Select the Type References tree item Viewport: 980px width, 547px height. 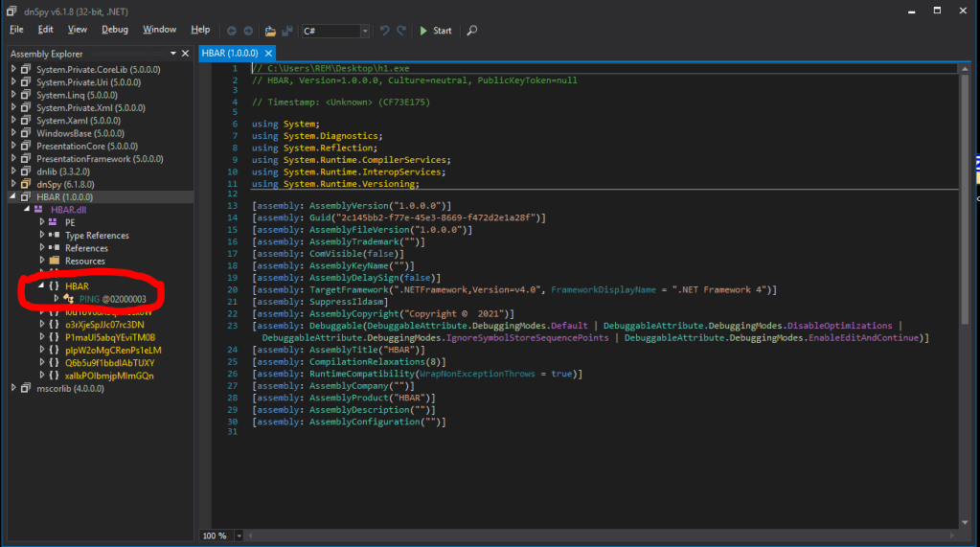(96, 236)
